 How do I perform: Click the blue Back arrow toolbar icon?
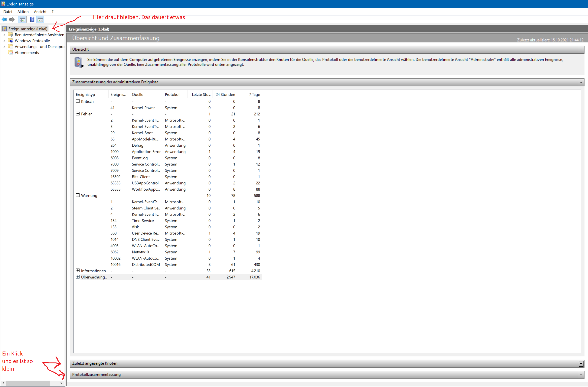coord(4,19)
